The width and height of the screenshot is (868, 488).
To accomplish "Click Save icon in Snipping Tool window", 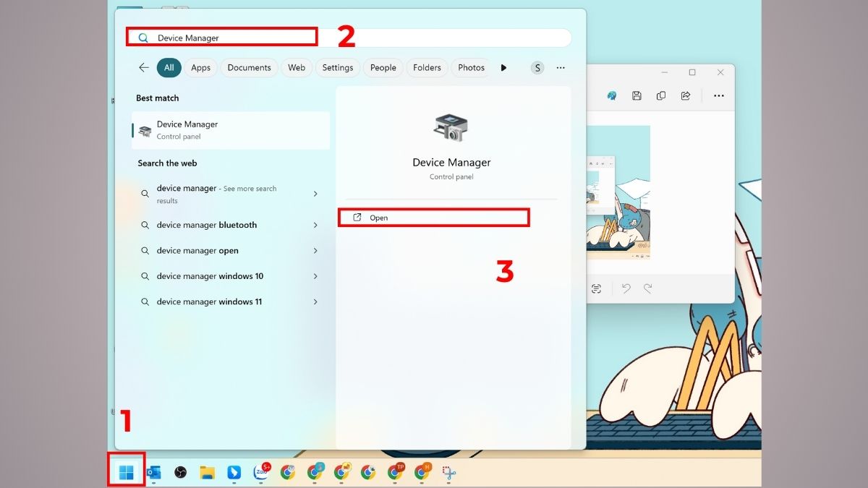I will coord(637,95).
